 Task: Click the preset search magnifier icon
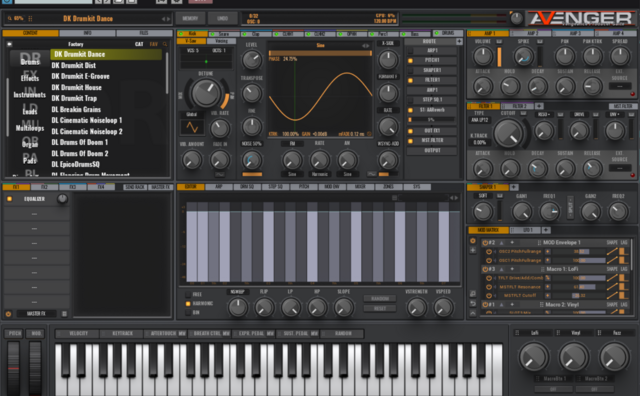pos(165,44)
